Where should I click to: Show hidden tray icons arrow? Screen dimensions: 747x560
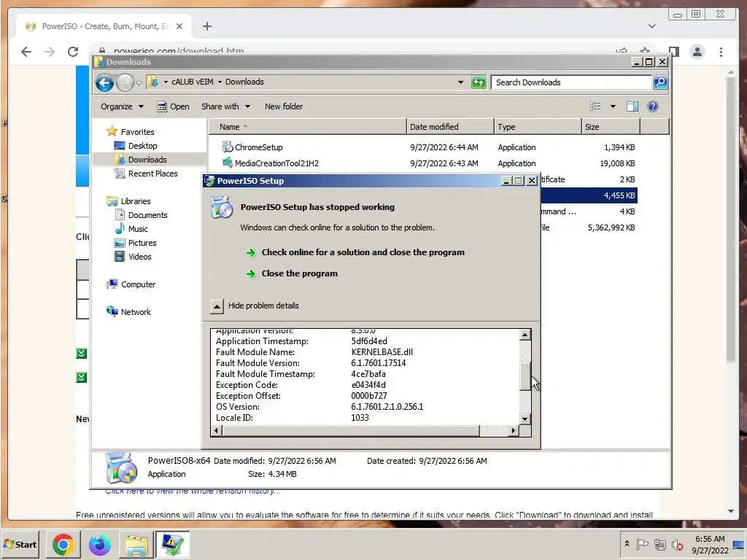tap(627, 544)
